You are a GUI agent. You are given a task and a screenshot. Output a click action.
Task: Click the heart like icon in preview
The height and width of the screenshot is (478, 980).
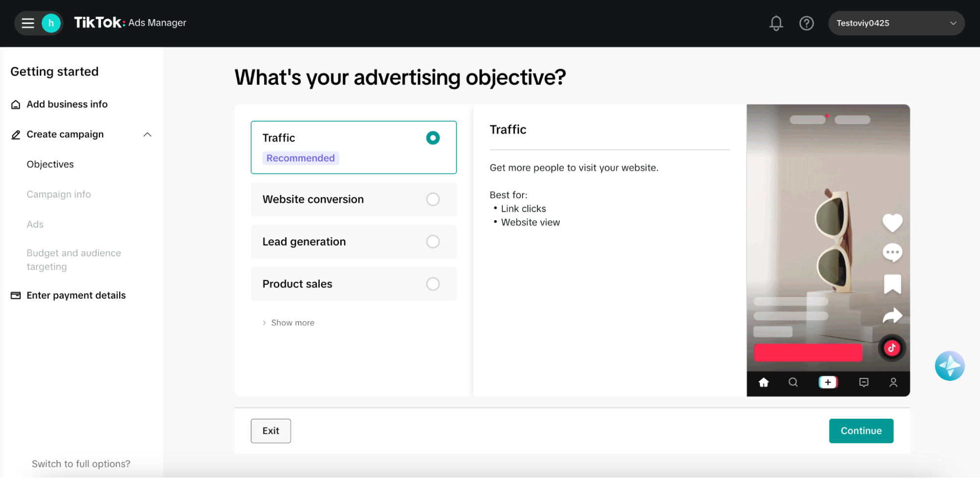click(x=892, y=223)
